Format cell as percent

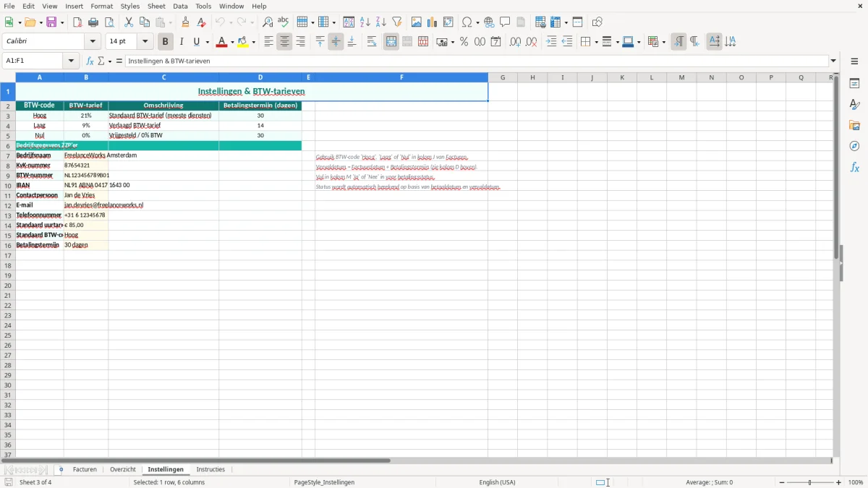464,42
